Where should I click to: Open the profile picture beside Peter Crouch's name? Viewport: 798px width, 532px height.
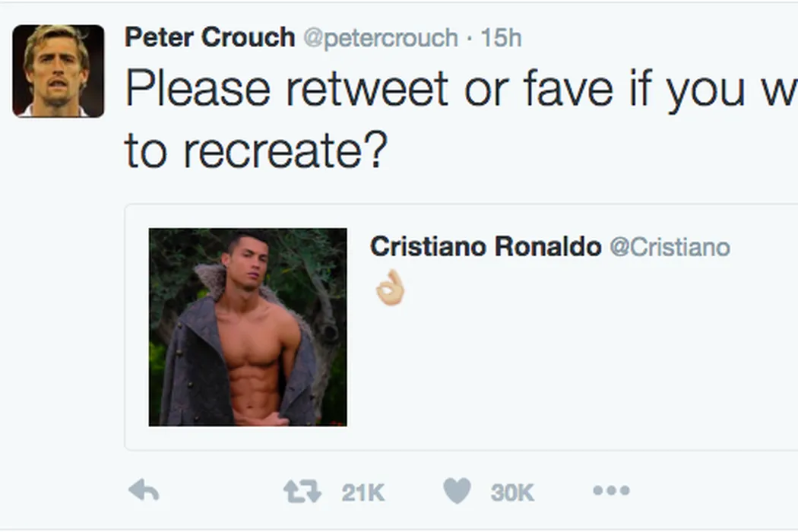pos(58,71)
